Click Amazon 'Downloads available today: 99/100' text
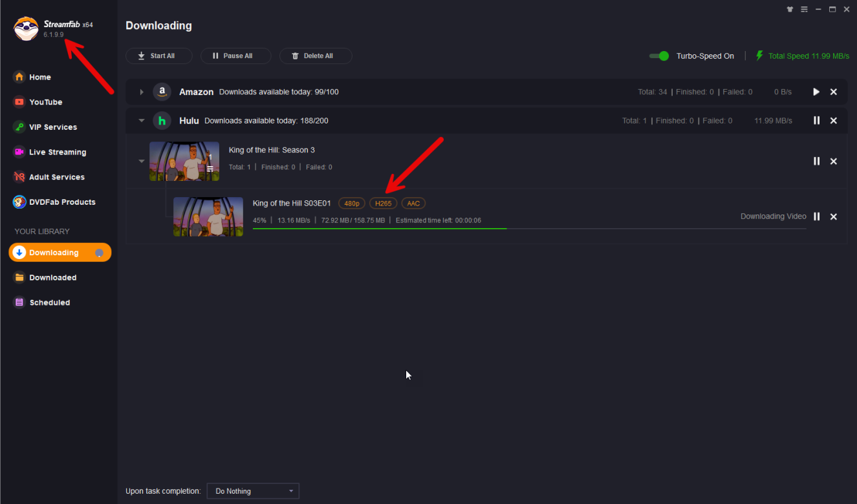This screenshot has width=857, height=504. tap(279, 92)
